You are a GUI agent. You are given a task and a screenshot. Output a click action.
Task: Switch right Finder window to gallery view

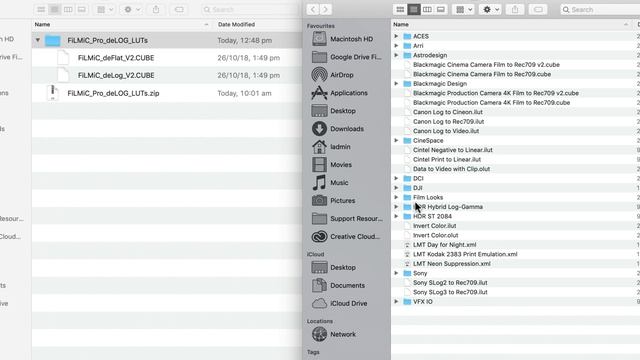(x=440, y=9)
